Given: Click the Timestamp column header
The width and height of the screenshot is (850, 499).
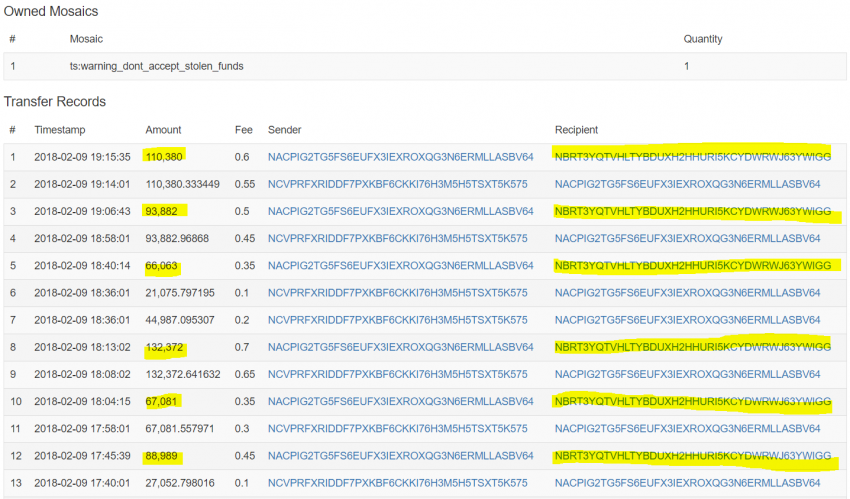Looking at the screenshot, I should [x=60, y=130].
